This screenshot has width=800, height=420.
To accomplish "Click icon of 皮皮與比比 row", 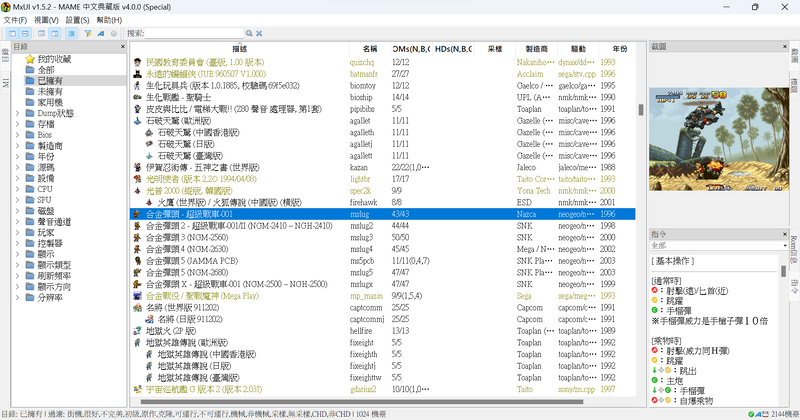I will pos(137,109).
